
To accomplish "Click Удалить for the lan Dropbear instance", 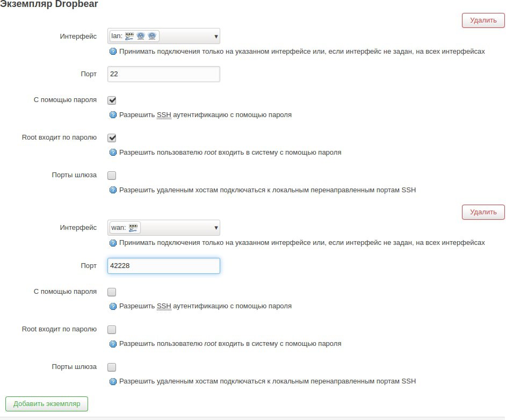I will coord(483,20).
